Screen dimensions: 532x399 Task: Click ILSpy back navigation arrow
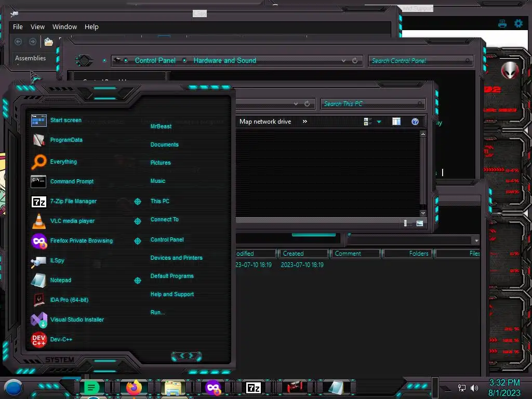(x=18, y=42)
